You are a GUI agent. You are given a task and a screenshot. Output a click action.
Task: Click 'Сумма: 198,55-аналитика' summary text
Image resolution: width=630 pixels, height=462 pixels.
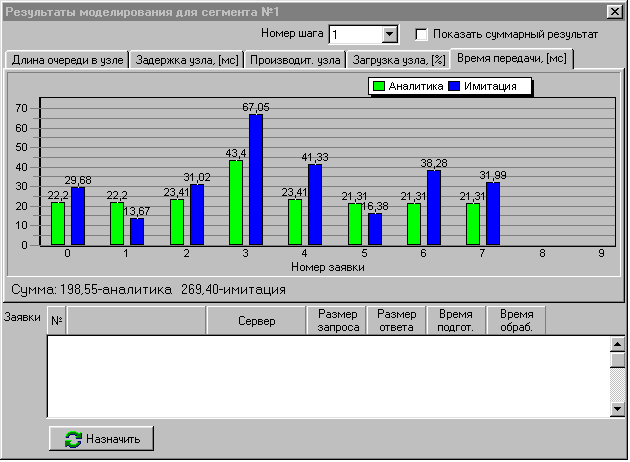[91, 290]
